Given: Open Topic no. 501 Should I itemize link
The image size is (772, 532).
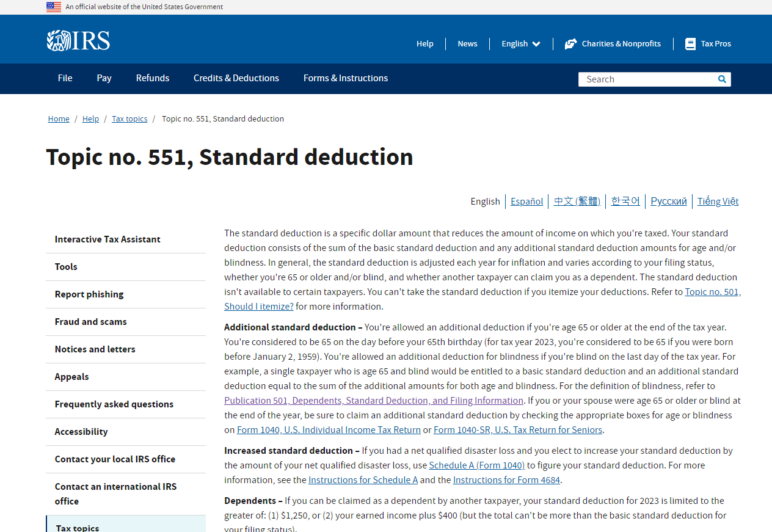Looking at the screenshot, I should click(713, 292).
